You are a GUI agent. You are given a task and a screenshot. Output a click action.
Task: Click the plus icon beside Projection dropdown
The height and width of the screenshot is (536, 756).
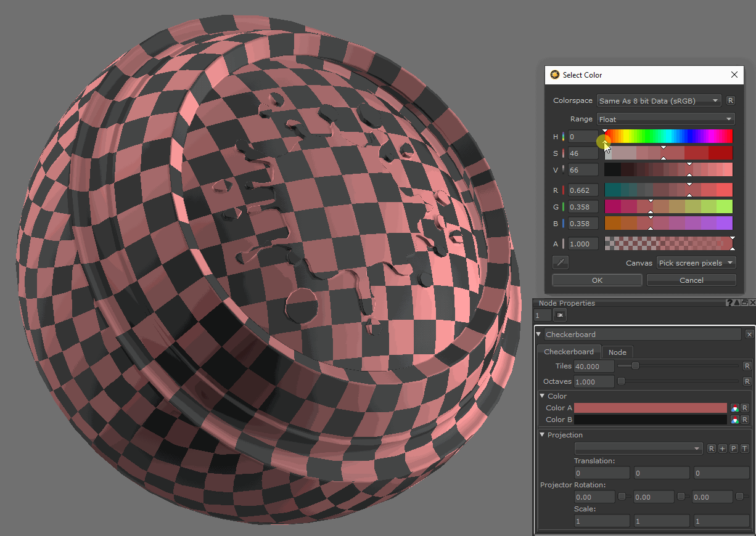click(722, 449)
